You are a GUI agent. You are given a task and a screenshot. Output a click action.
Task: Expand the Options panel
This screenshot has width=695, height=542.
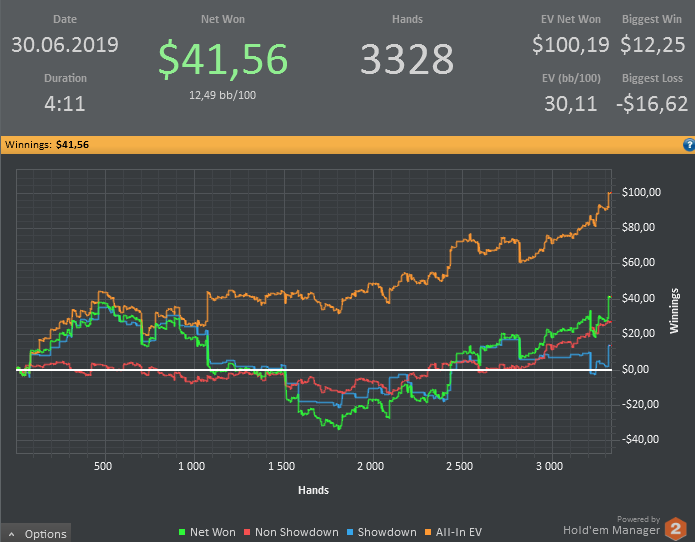35,533
